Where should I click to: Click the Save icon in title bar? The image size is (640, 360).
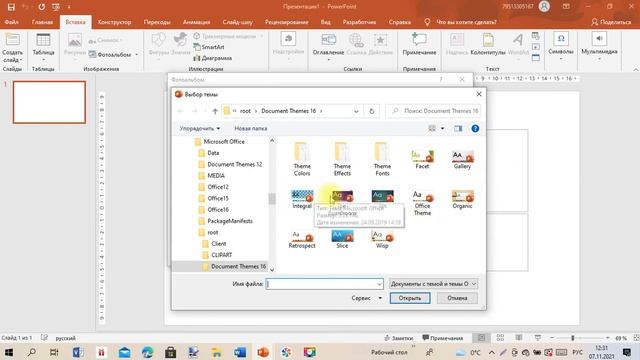[11, 7]
